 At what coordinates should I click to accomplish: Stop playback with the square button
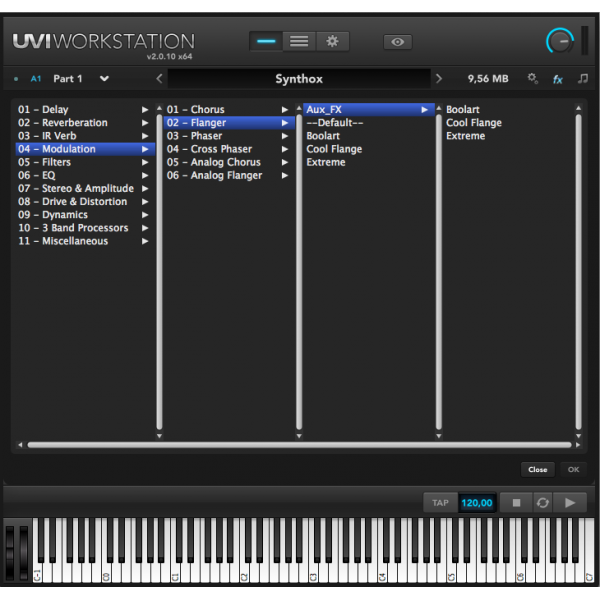516,502
